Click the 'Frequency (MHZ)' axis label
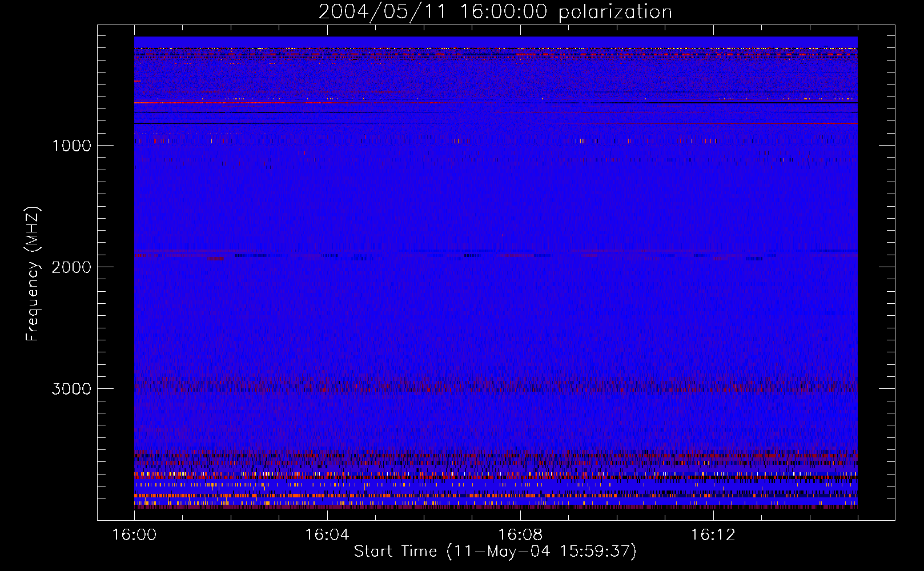 point(33,274)
